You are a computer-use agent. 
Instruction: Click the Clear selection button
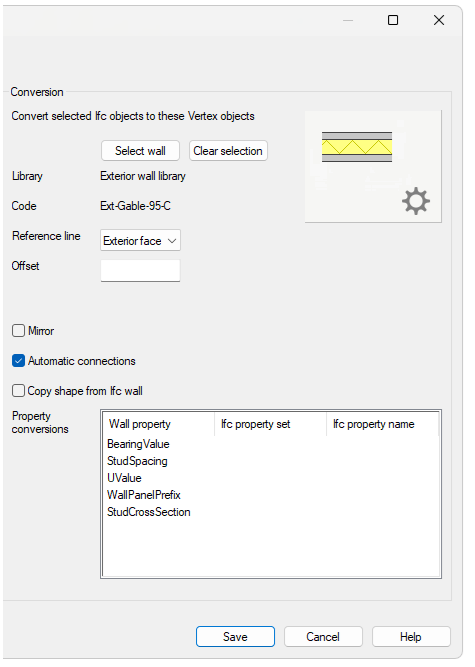(228, 151)
